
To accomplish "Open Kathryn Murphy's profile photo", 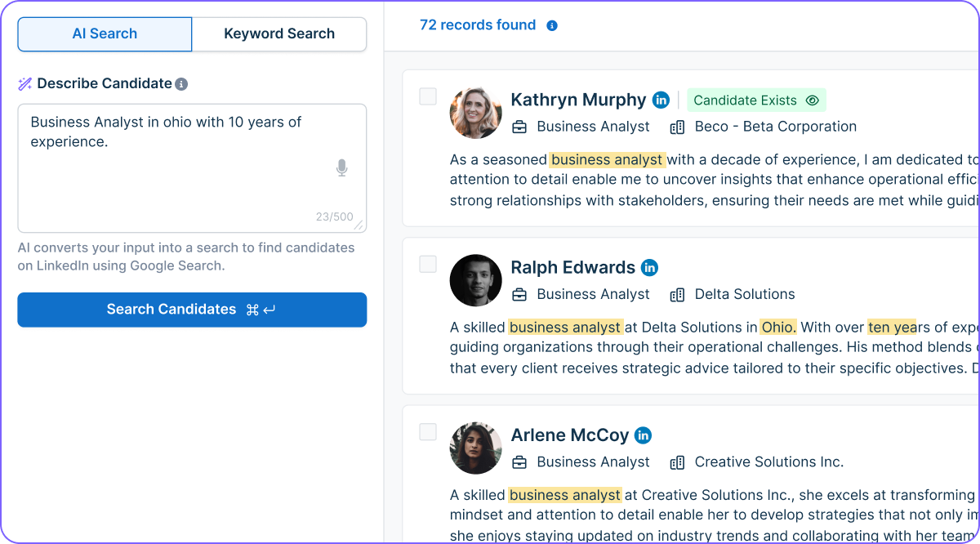I will [x=475, y=113].
